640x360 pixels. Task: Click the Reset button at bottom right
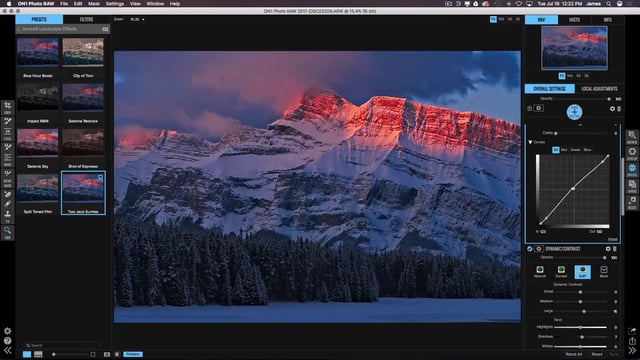click(x=597, y=354)
